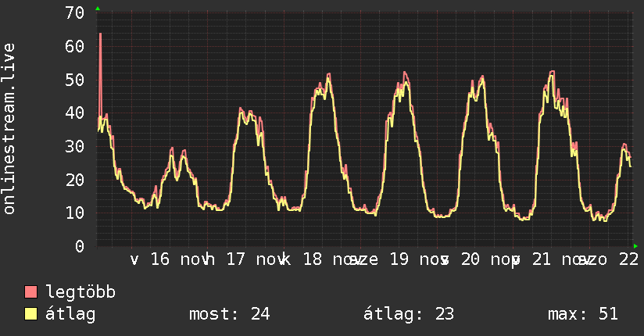
Task: Click the 'átlag: 23' statistic
Action: [x=409, y=314]
